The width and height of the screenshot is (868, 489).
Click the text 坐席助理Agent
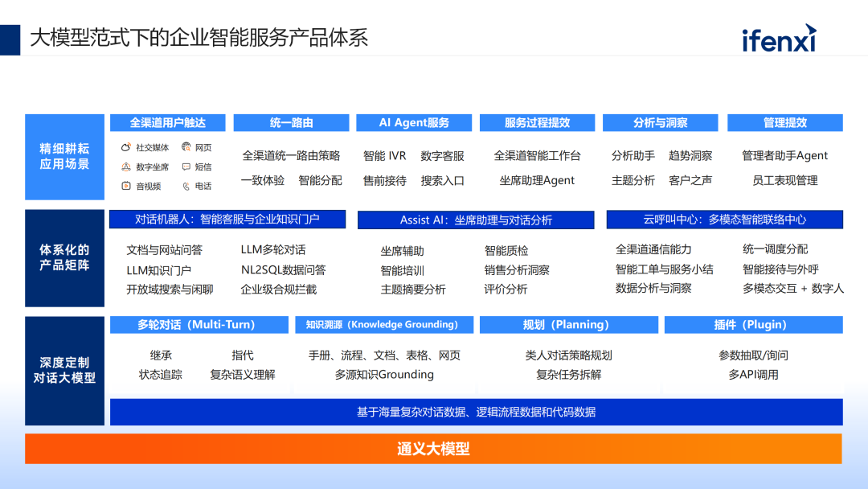click(537, 180)
